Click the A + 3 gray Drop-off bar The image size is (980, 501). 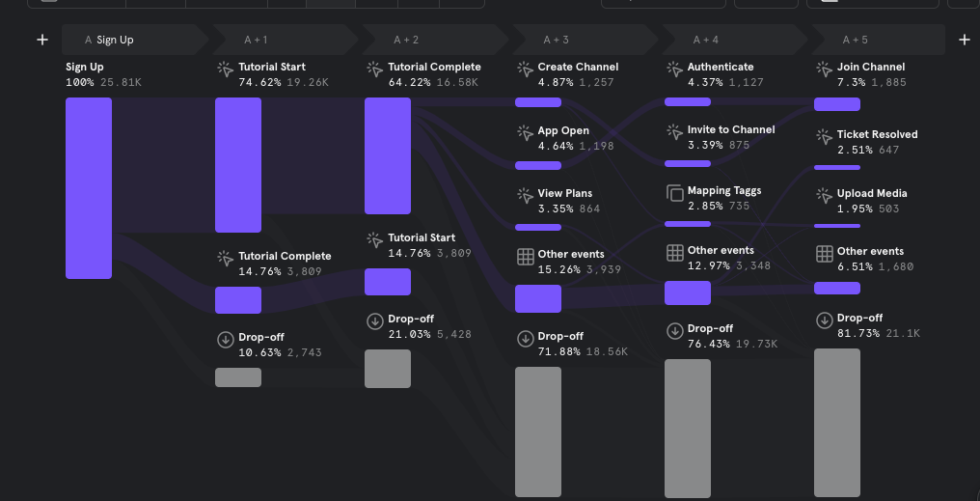pyautogui.click(x=538, y=431)
